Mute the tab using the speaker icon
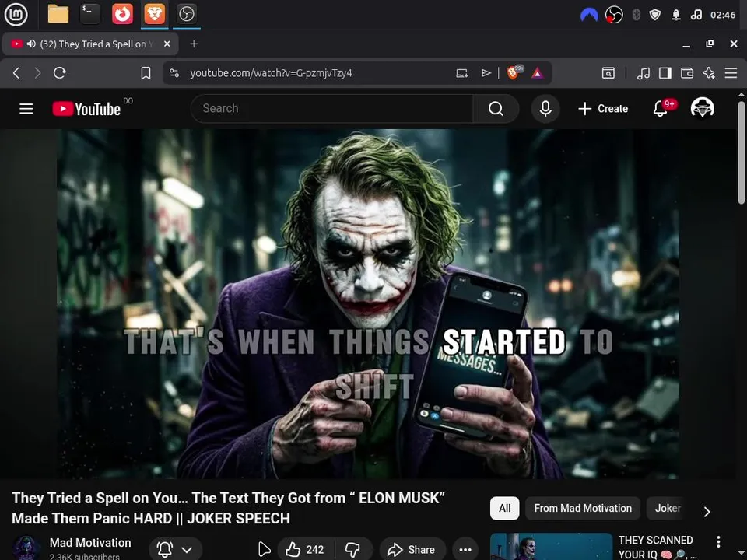Screen dimensions: 747x560 [31, 44]
